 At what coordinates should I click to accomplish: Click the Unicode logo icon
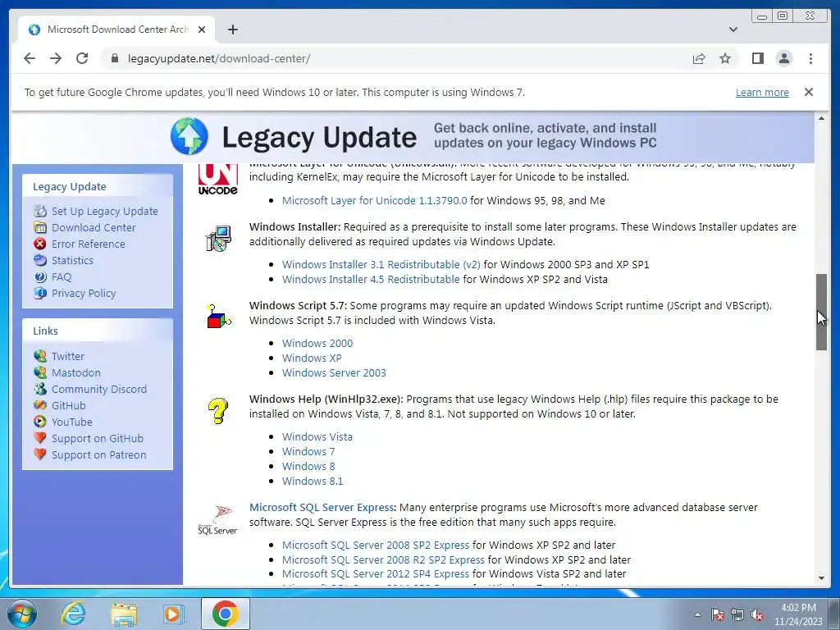[x=217, y=178]
